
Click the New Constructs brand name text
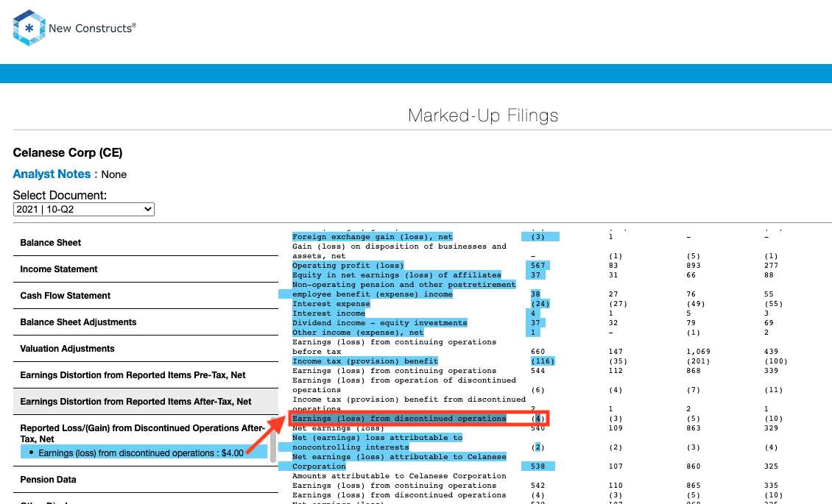pyautogui.click(x=92, y=28)
